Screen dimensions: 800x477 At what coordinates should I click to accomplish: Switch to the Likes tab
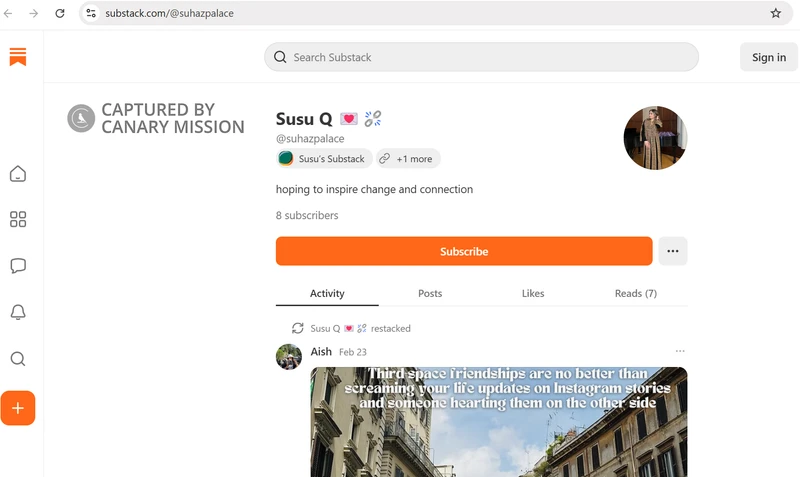coord(533,293)
